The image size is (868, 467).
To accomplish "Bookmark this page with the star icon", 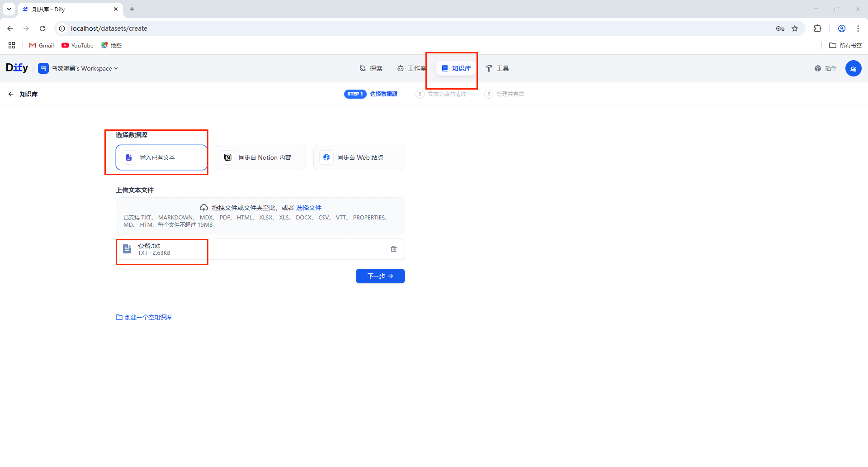I will click(795, 29).
